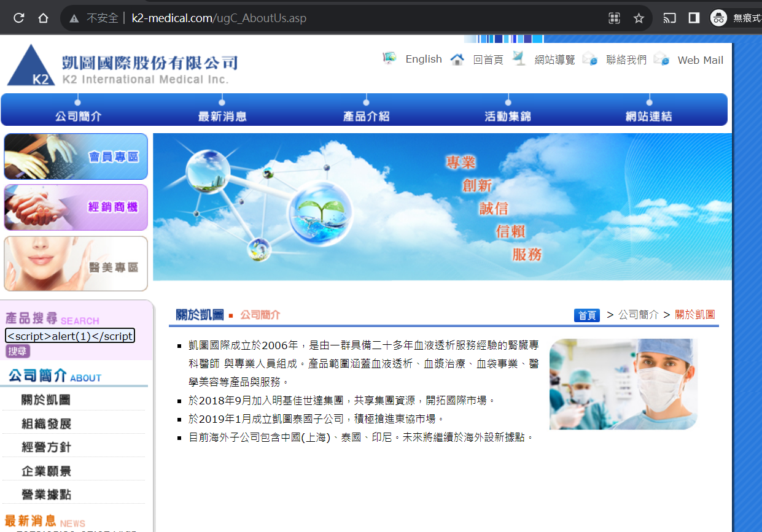
Task: Open the 網站連結 navigation menu
Action: [x=649, y=116]
